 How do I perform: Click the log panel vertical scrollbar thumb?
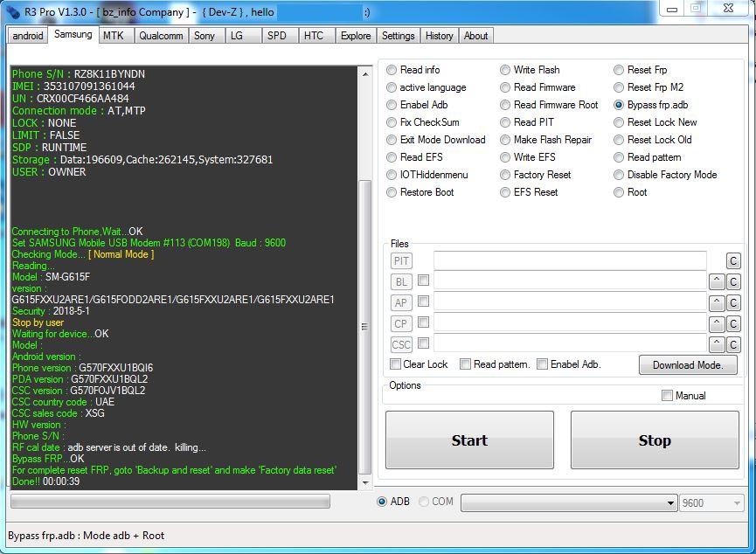pyautogui.click(x=365, y=327)
